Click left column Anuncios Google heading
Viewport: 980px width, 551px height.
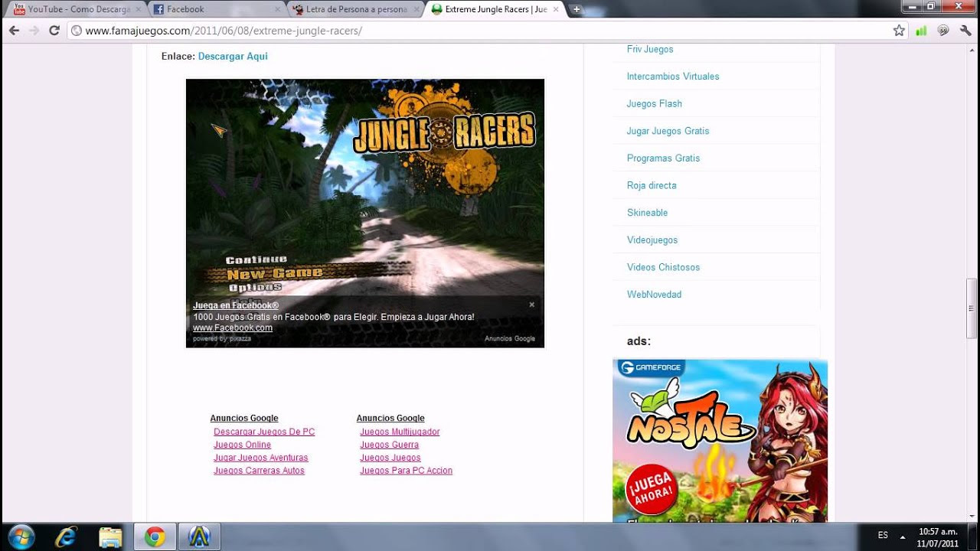tap(244, 418)
